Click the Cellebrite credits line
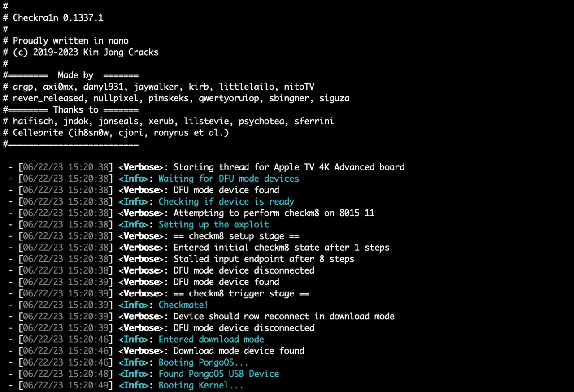This screenshot has height=392, width=574. click(121, 133)
